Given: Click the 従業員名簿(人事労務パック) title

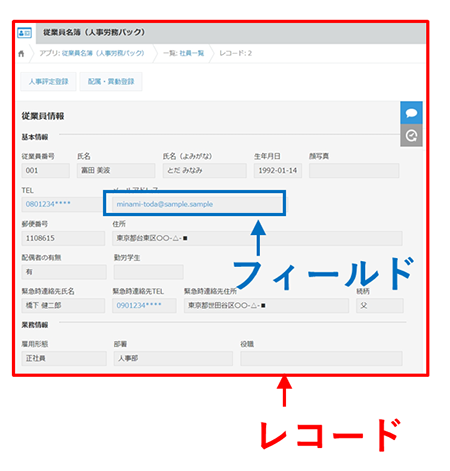Looking at the screenshot, I should pyautogui.click(x=94, y=32).
